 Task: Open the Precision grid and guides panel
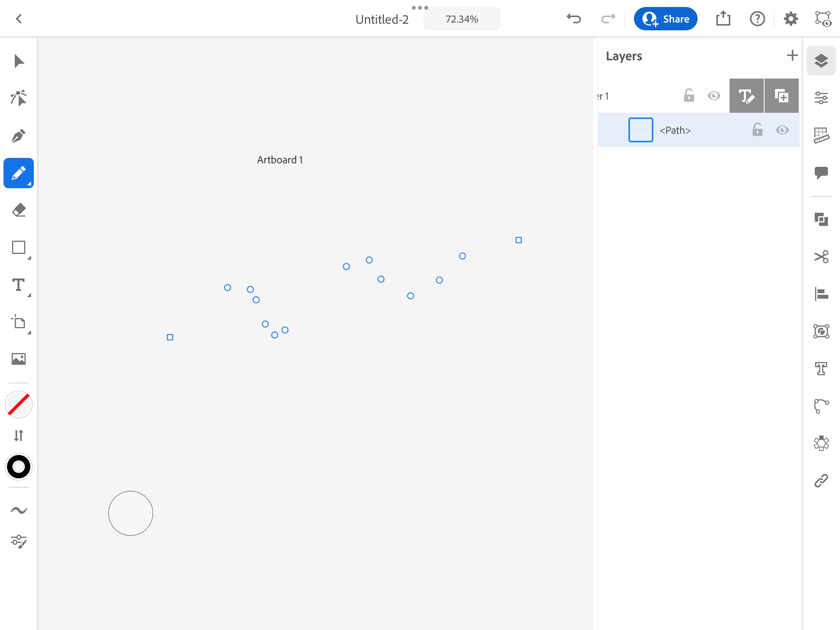(x=821, y=135)
